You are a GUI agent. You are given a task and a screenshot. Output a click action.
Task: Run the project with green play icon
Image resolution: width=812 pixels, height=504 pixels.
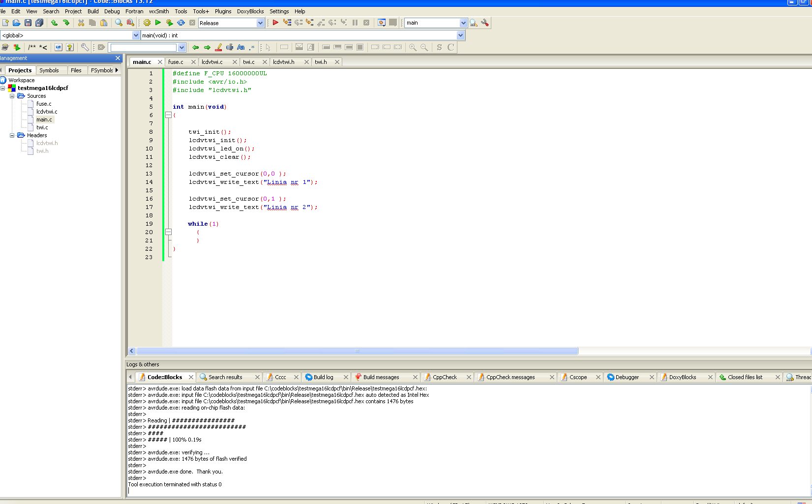(x=158, y=23)
